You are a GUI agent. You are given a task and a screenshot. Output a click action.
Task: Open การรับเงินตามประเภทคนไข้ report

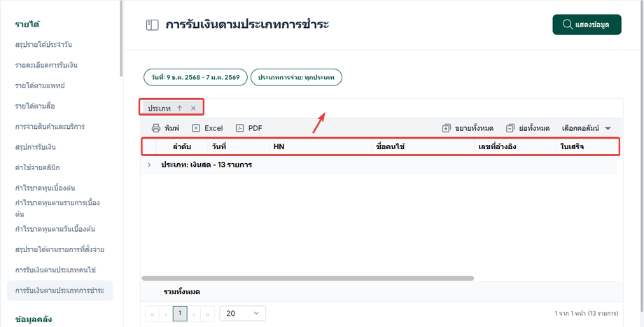click(x=55, y=270)
